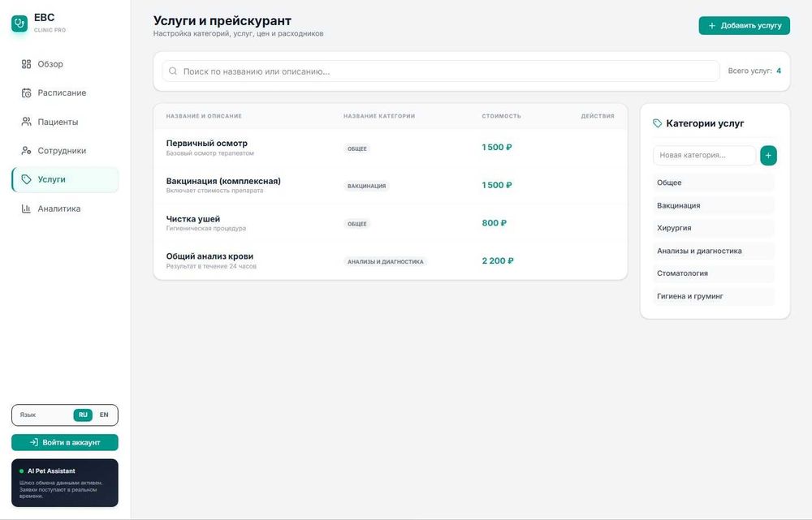Select the Гигиена и груминг category
The width and height of the screenshot is (812, 520).
click(714, 296)
